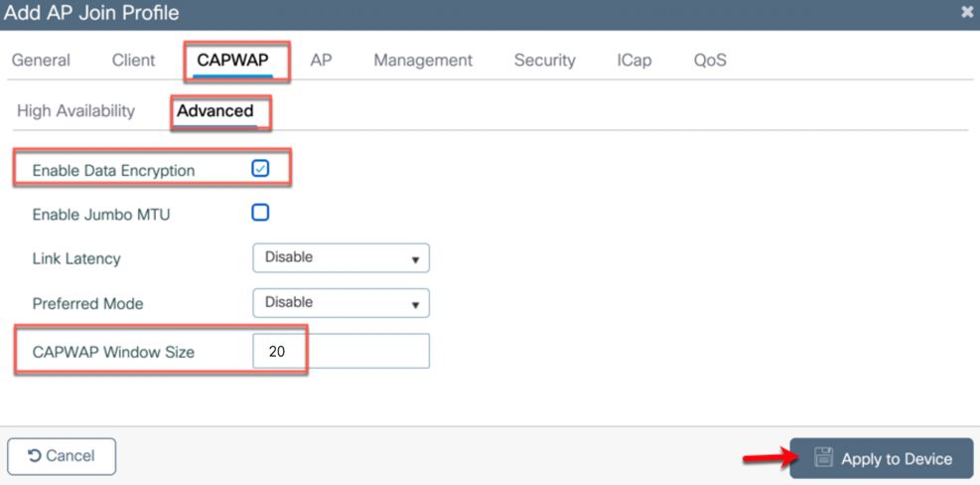Enable the Jumbo MTU checkbox

coord(260,213)
